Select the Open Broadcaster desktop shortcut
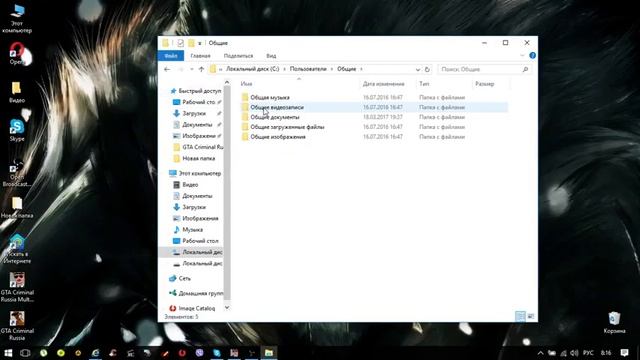The width and height of the screenshot is (640, 360). tap(17, 173)
